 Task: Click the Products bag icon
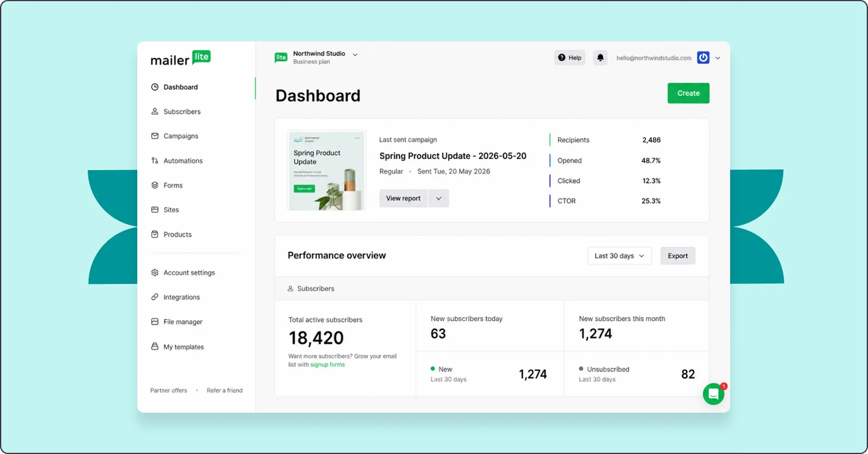pos(155,234)
